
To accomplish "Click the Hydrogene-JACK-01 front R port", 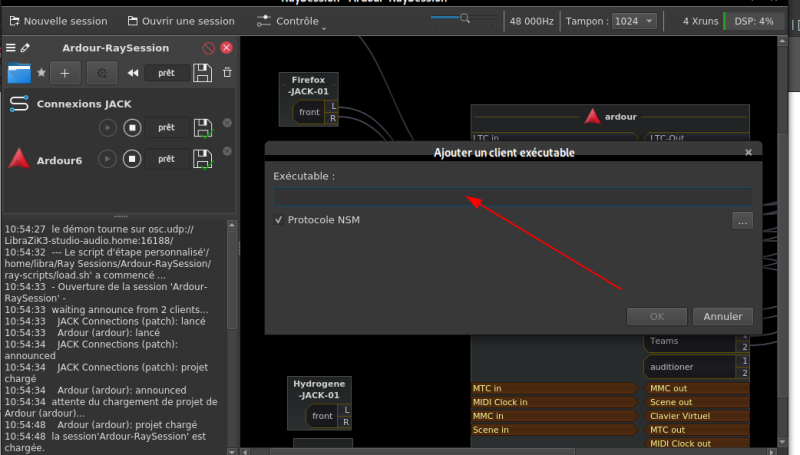I will (346, 422).
